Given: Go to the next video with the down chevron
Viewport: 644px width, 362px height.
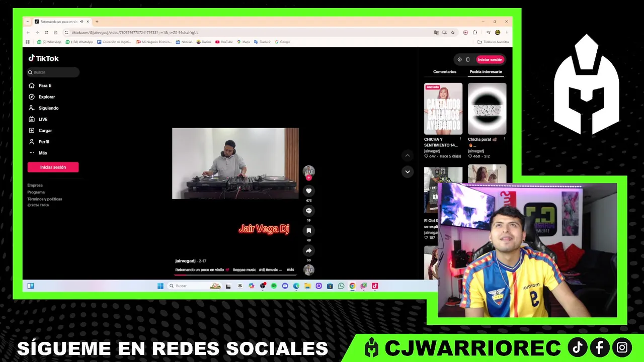Looking at the screenshot, I should click(408, 171).
